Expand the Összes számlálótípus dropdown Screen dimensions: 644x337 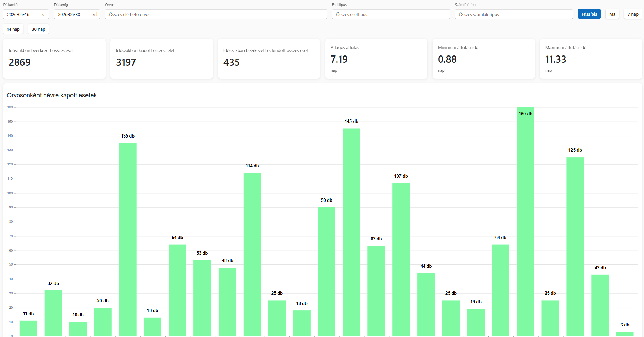pyautogui.click(x=514, y=14)
